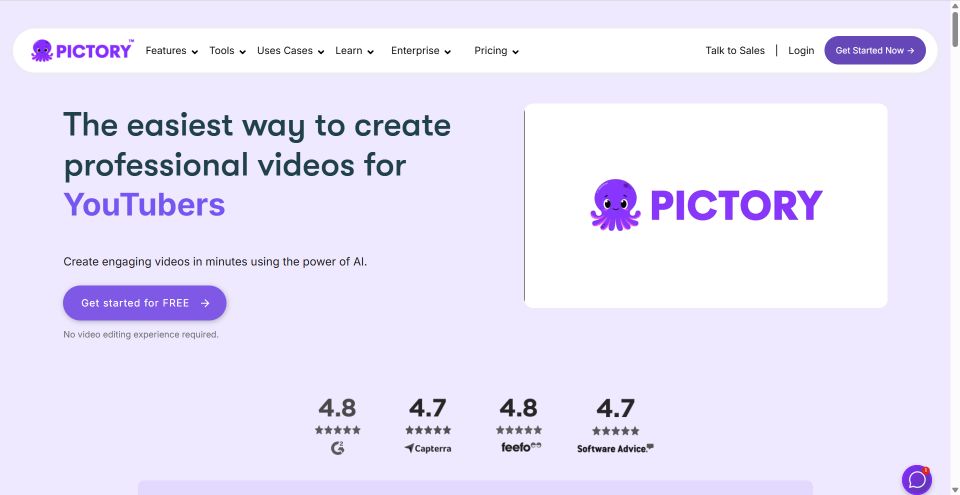Click the purple YouTubers heading word
This screenshot has height=495, width=960.
pos(144,205)
